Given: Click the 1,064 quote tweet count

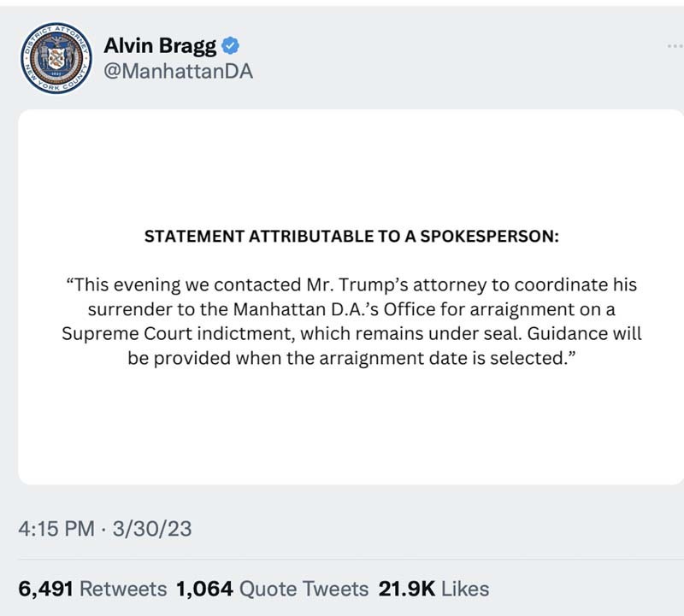Looking at the screenshot, I should (x=203, y=589).
